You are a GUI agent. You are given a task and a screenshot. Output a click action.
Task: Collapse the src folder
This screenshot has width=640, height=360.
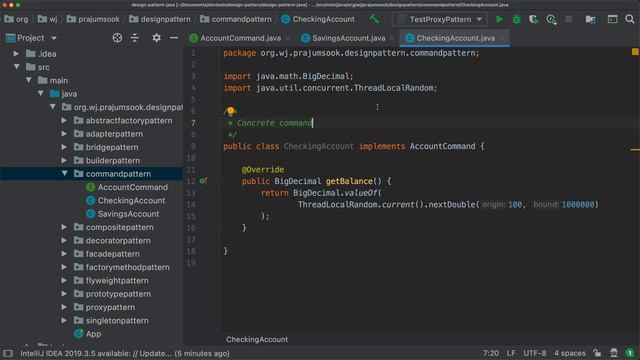17,67
